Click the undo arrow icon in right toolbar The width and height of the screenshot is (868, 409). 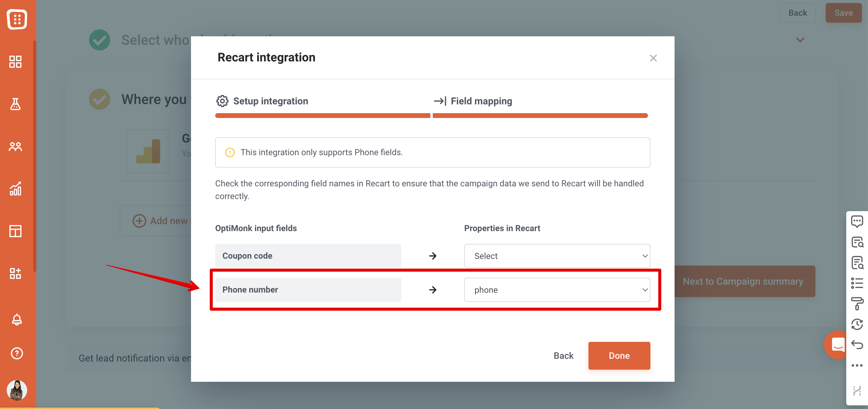coord(857,345)
